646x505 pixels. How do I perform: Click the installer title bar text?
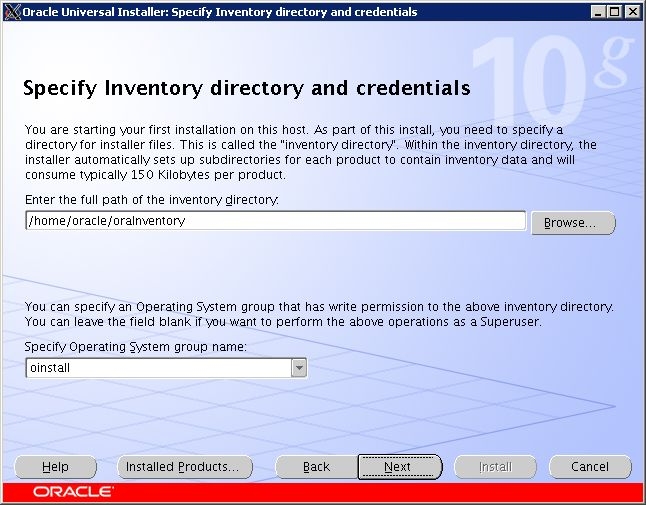click(x=220, y=12)
